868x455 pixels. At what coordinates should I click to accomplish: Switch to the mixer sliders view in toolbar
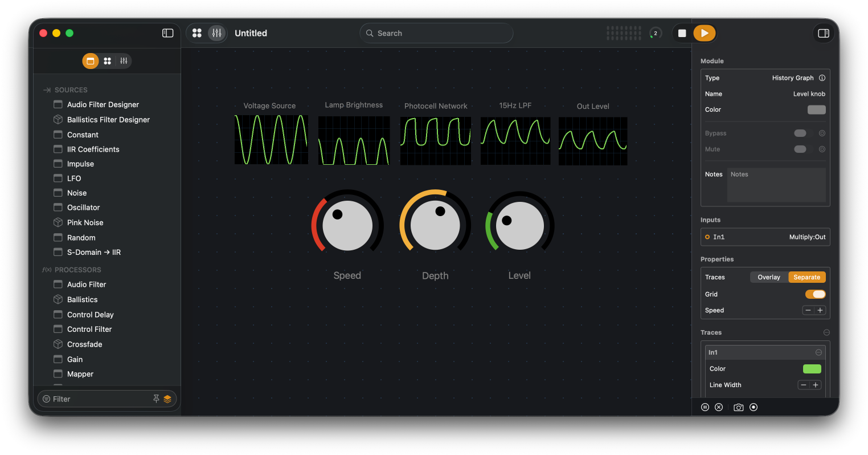click(x=216, y=33)
